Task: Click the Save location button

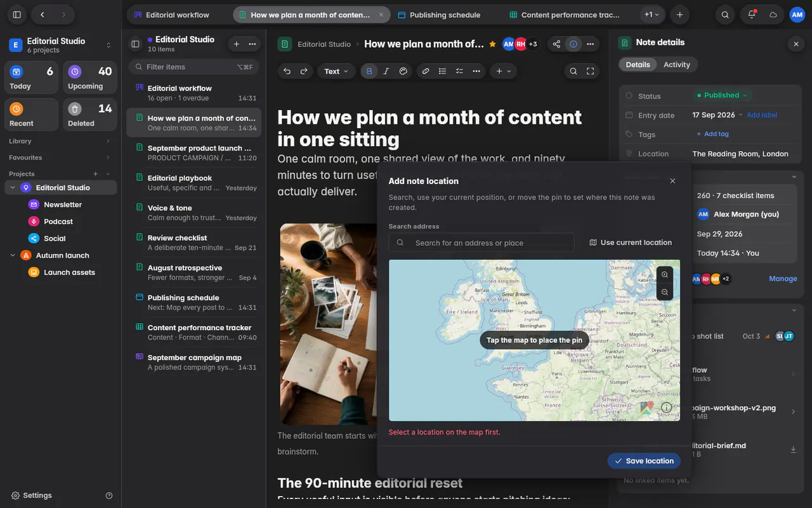Action: [x=644, y=461]
